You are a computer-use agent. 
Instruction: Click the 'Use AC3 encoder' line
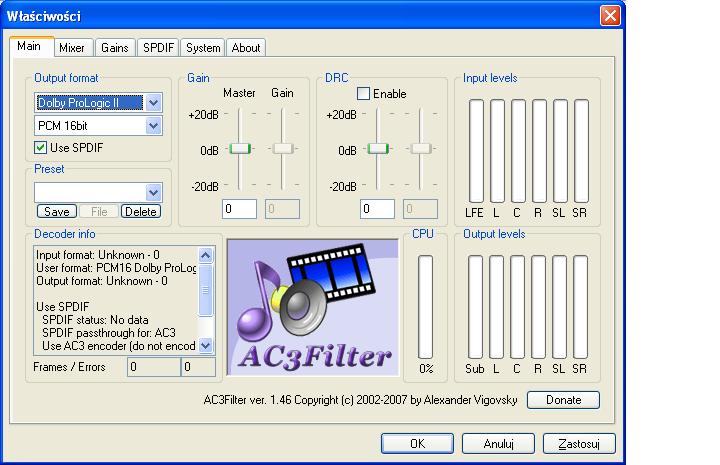pos(119,346)
